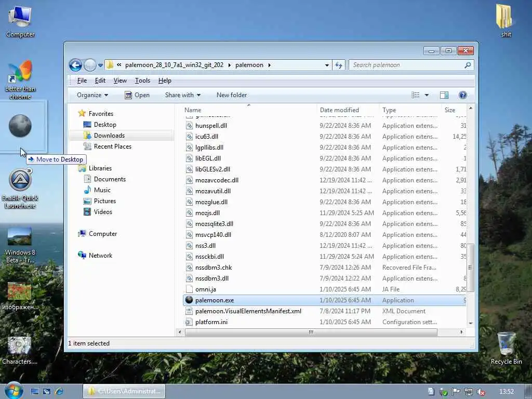Click the horizontal scrollbar thumb
532x399 pixels.
click(311, 332)
